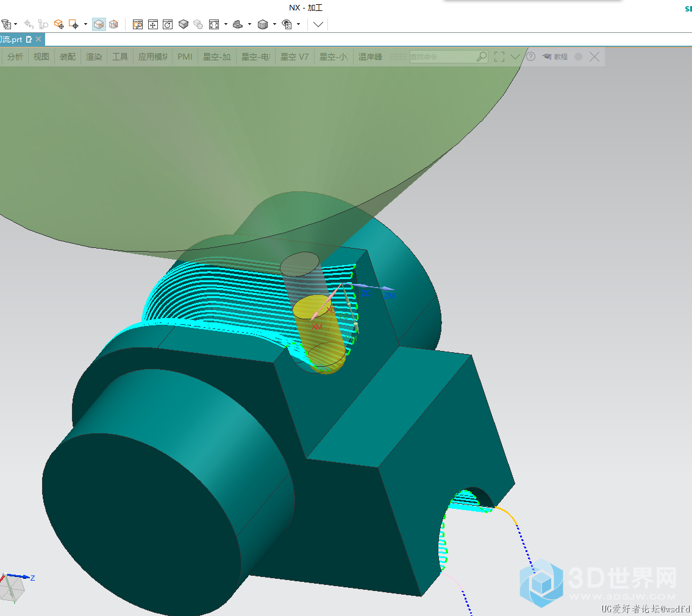This screenshot has width=692, height=616.
Task: Open the selection filter dropdown arrow
Action: pyautogui.click(x=16, y=25)
